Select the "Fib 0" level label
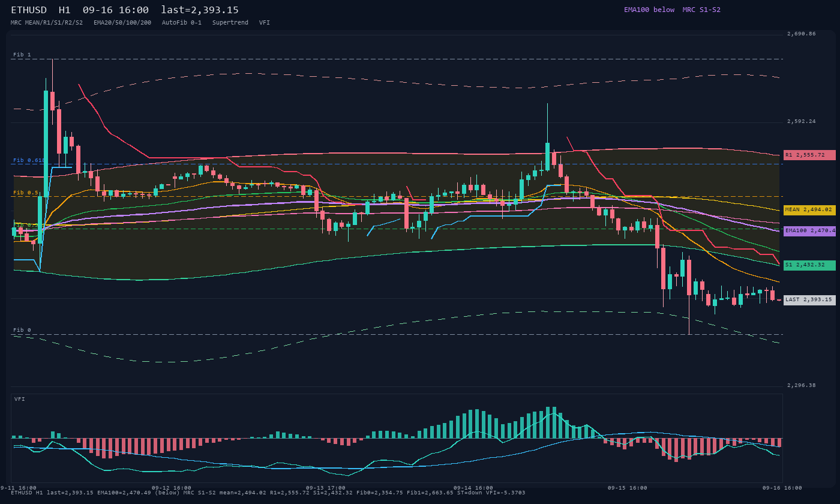840x504 pixels. 22,330
